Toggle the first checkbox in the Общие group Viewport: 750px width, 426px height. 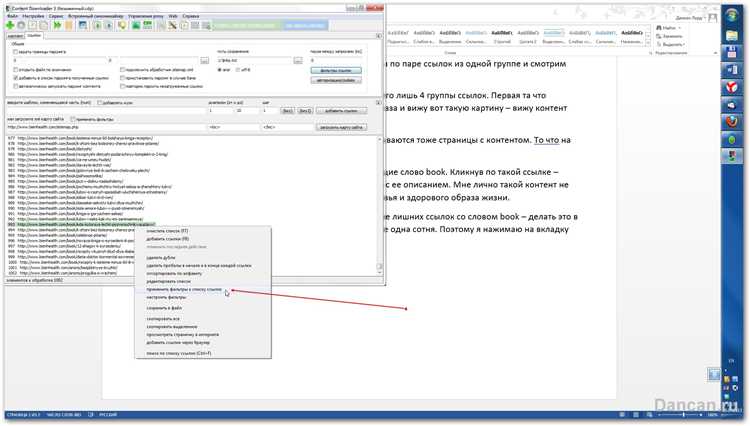point(16,52)
